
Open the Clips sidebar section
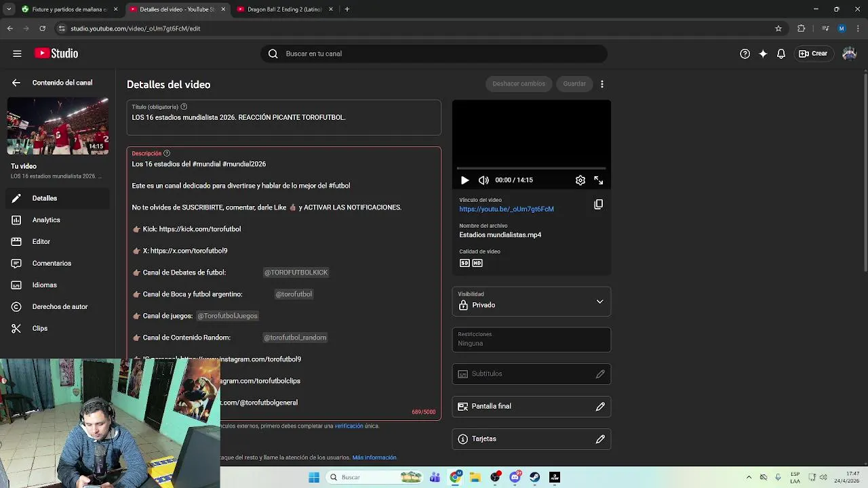58,328
